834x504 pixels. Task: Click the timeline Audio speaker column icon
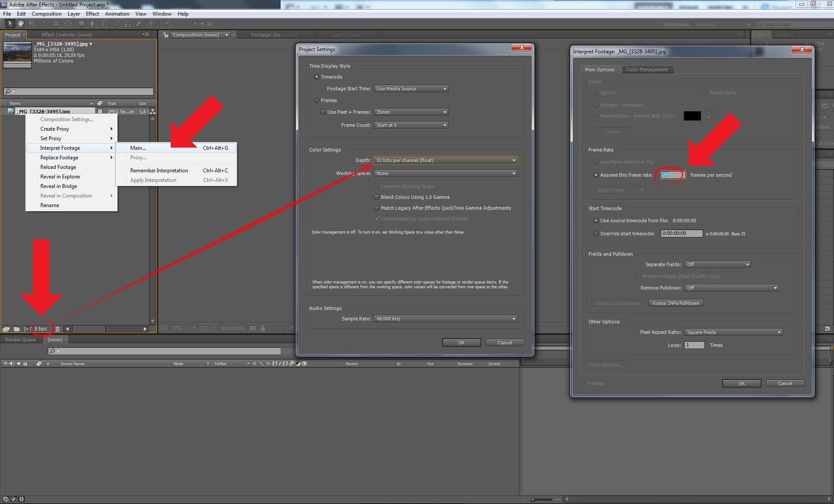[12, 363]
